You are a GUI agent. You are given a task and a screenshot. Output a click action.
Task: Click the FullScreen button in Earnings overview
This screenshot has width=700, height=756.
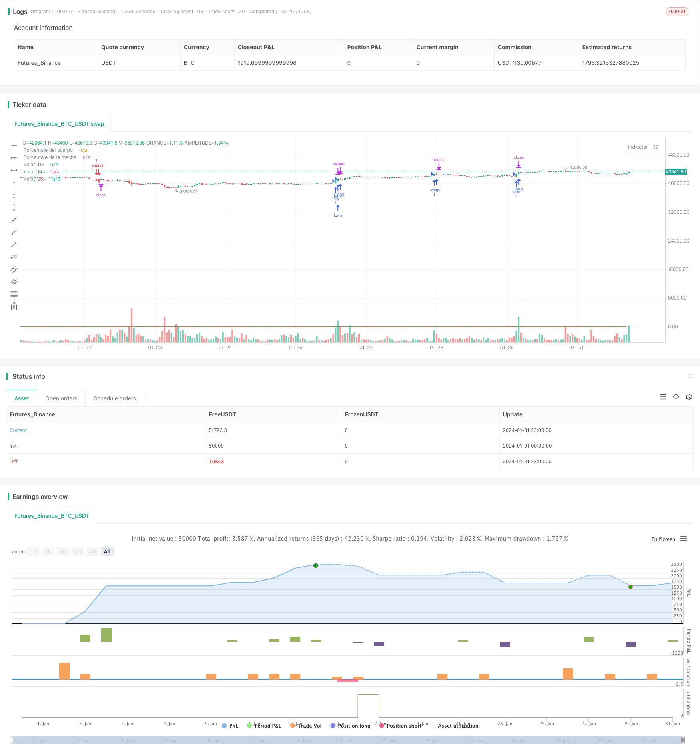663,539
